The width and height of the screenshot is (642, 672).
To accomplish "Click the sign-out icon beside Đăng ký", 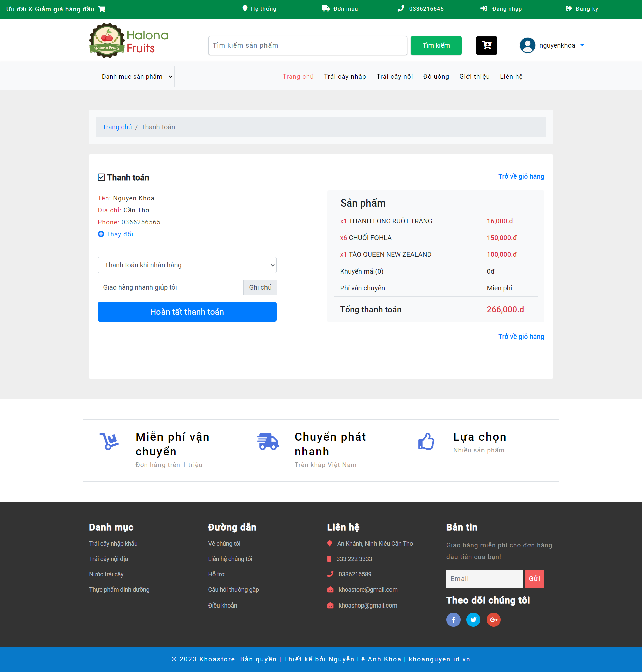I will point(569,9).
